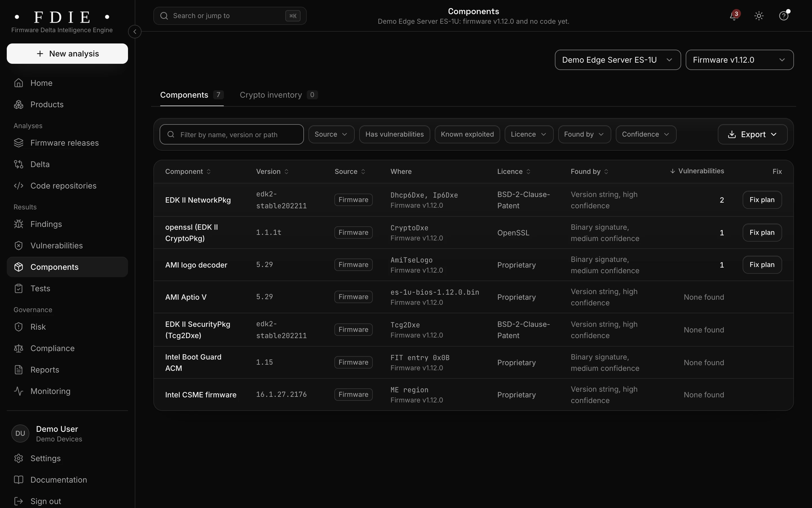Viewport: 812px width, 508px height.
Task: Select the Components tab
Action: click(192, 95)
